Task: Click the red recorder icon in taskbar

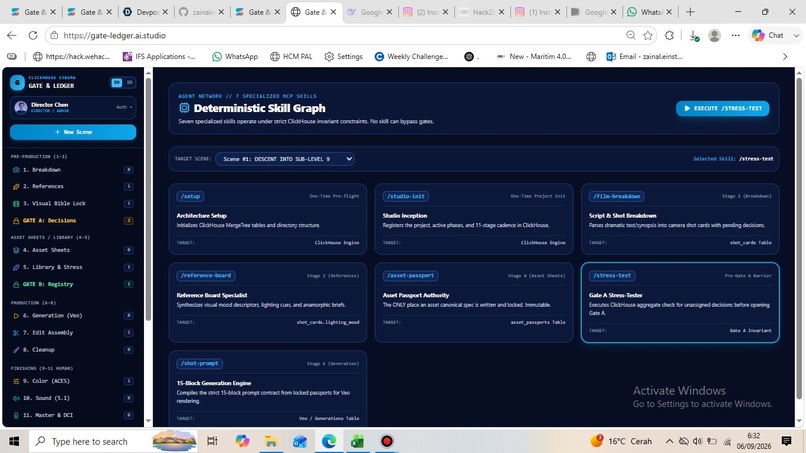Action: click(387, 441)
